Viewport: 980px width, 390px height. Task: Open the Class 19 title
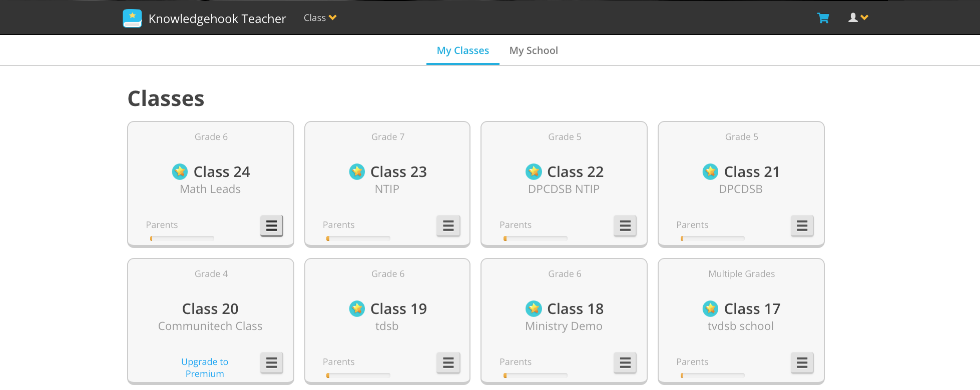coord(398,308)
